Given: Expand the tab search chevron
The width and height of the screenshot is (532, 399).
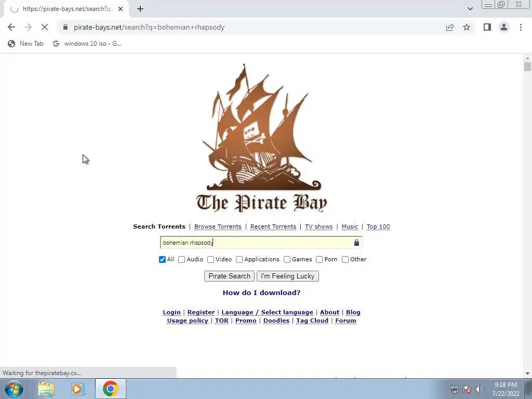Looking at the screenshot, I should pos(470,9).
